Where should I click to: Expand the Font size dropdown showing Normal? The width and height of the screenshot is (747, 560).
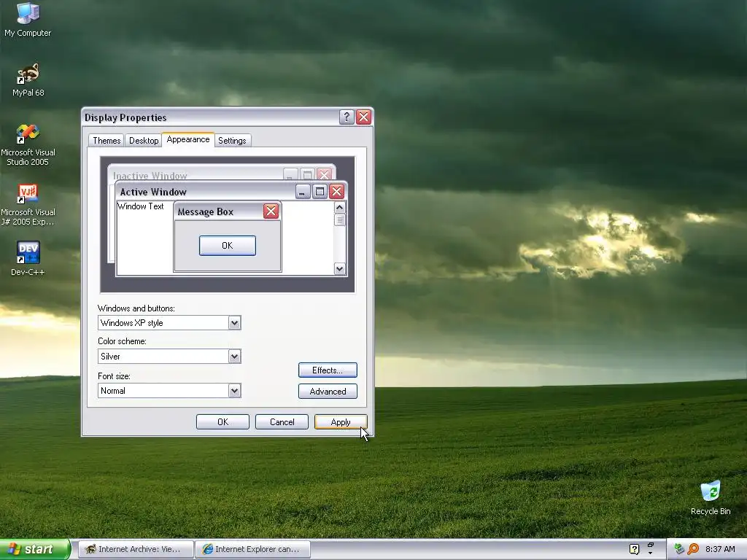pos(234,391)
